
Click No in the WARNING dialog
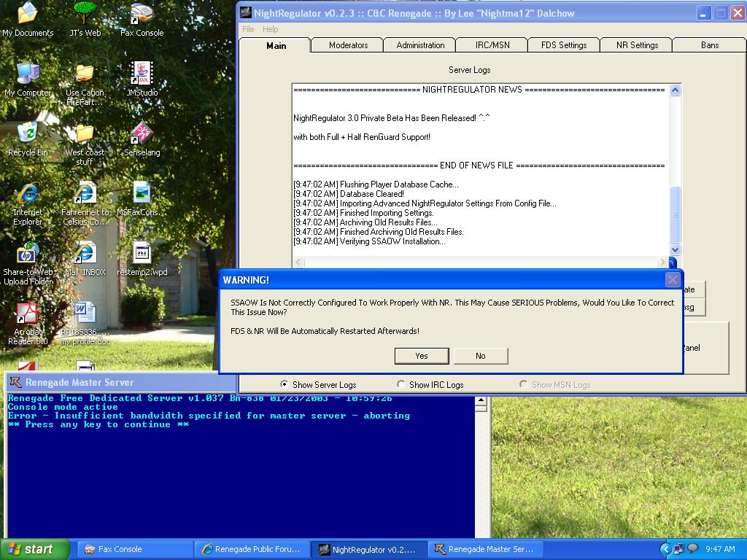coord(480,356)
